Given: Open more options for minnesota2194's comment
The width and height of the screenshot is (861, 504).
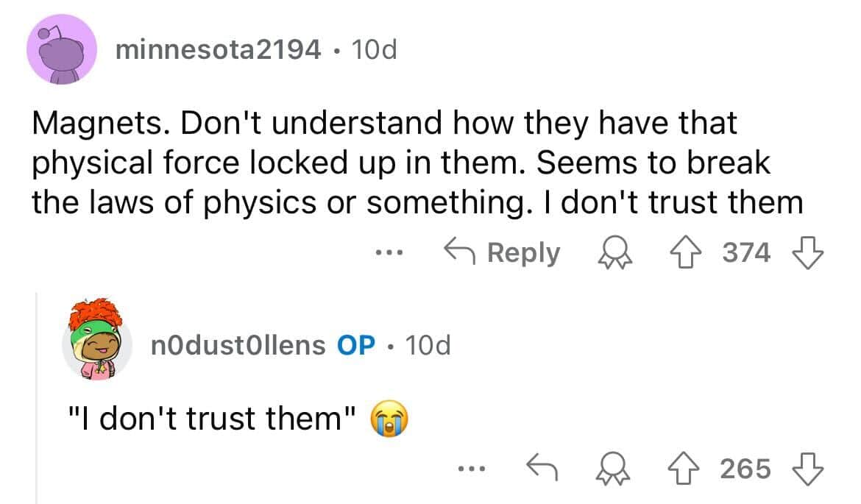Looking at the screenshot, I should coord(384,253).
